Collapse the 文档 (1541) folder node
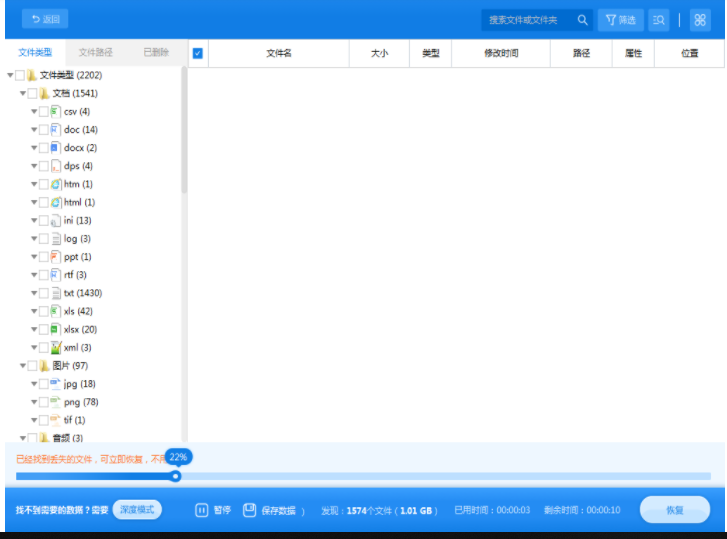The height and width of the screenshot is (539, 727). tap(22, 94)
